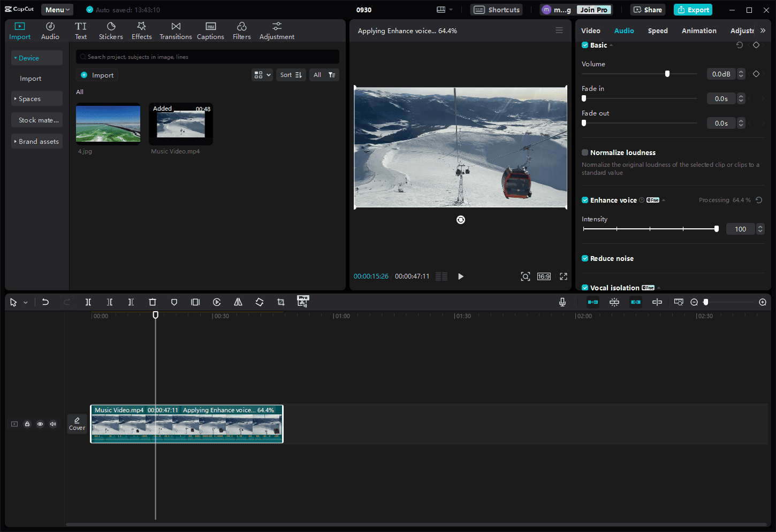The image size is (776, 532).
Task: Toggle track visibility eye icon
Action: (40, 424)
